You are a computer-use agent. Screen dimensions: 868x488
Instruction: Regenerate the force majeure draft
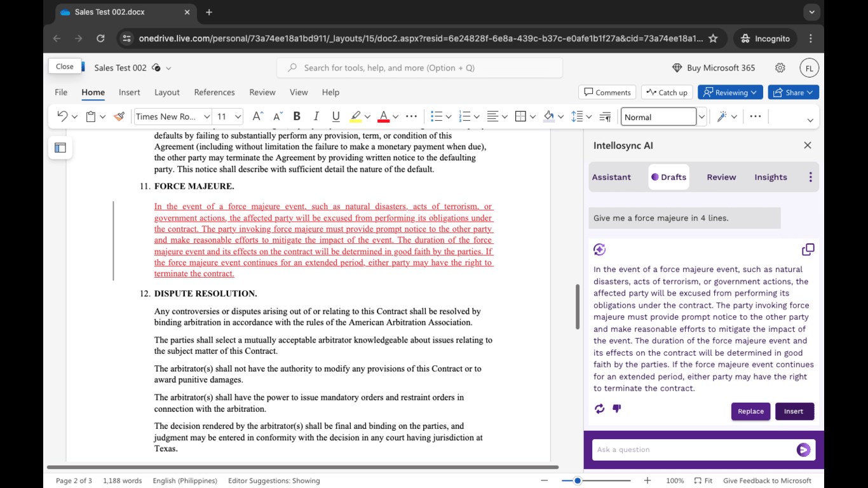click(x=599, y=409)
